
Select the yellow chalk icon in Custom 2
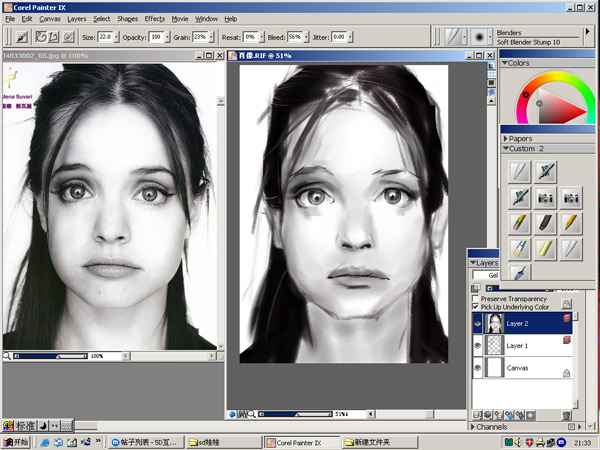tap(545, 249)
